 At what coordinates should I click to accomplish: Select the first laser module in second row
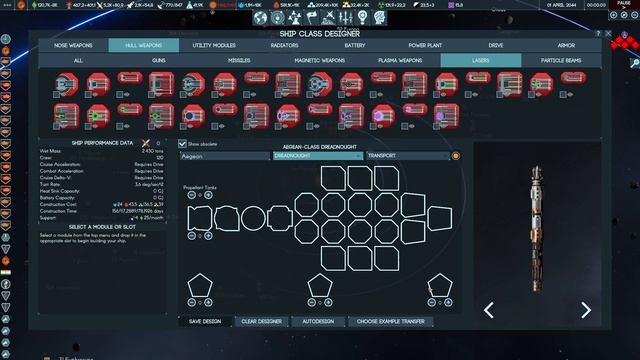pos(67,116)
